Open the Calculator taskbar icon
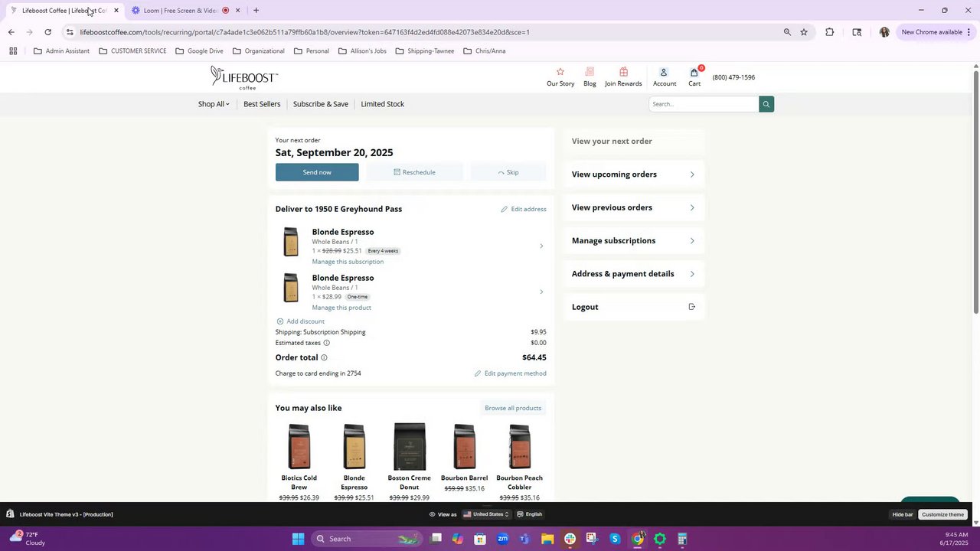 click(x=682, y=539)
